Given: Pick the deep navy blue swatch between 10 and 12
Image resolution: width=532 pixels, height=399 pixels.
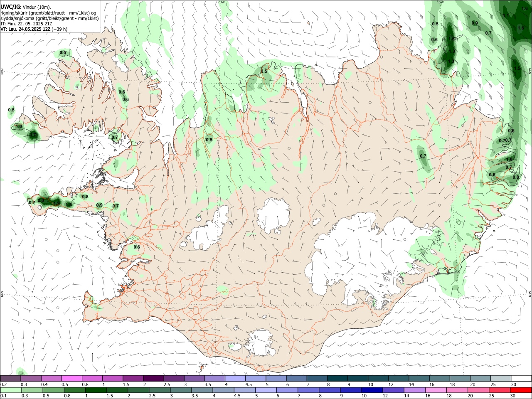Looking at the screenshot, I should tap(372, 390).
